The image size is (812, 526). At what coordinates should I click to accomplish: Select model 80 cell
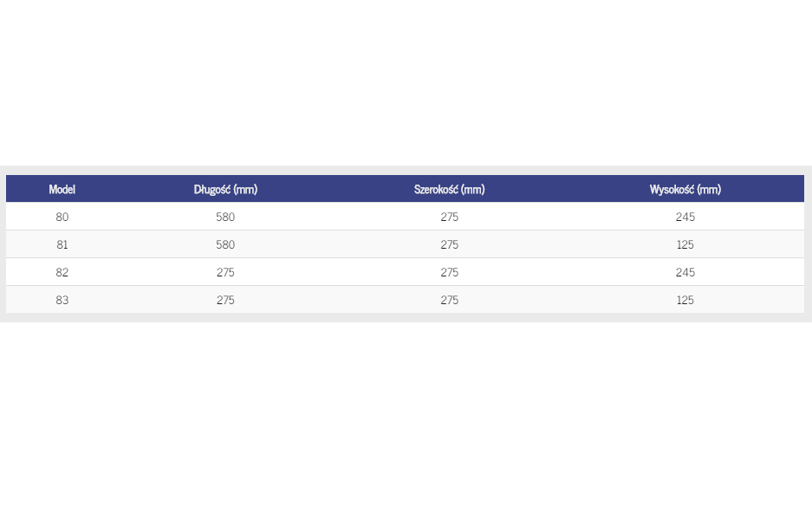[x=62, y=217]
